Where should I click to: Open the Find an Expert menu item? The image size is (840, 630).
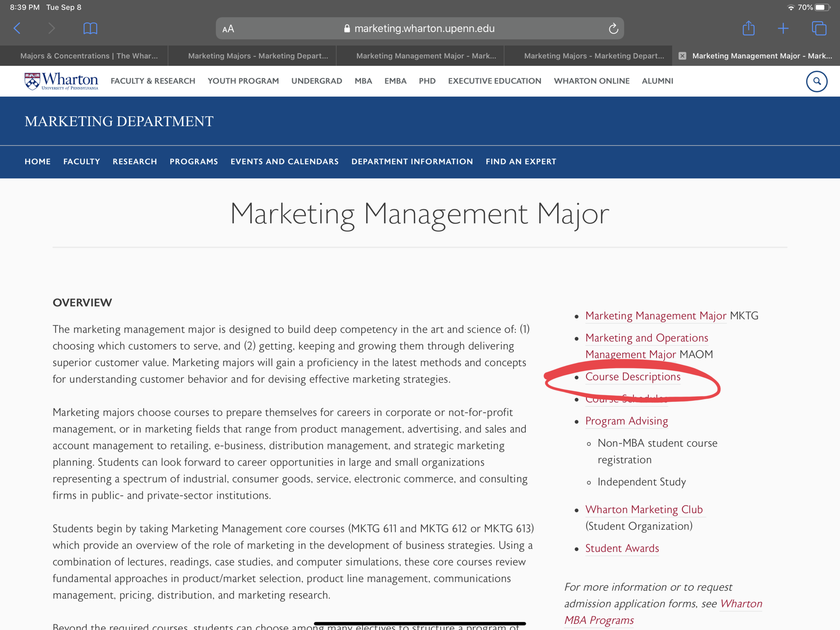pyautogui.click(x=521, y=161)
